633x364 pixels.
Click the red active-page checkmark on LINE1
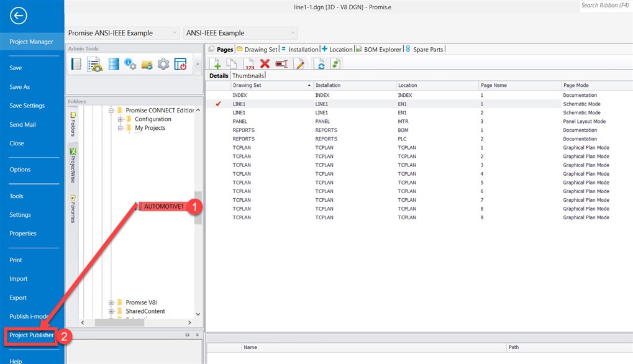point(218,104)
